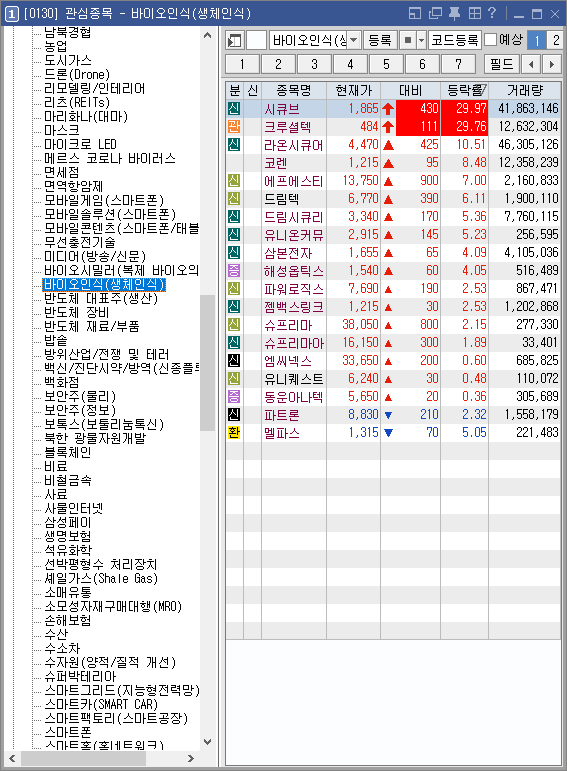Select 라온시큐어 stock row
Screen dimensions: 567x771
[x=393, y=145]
